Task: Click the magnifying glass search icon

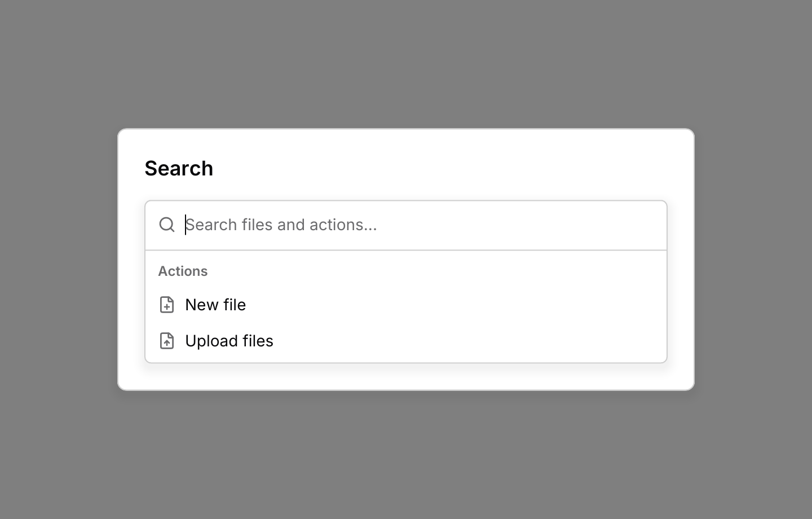Action: click(x=167, y=225)
